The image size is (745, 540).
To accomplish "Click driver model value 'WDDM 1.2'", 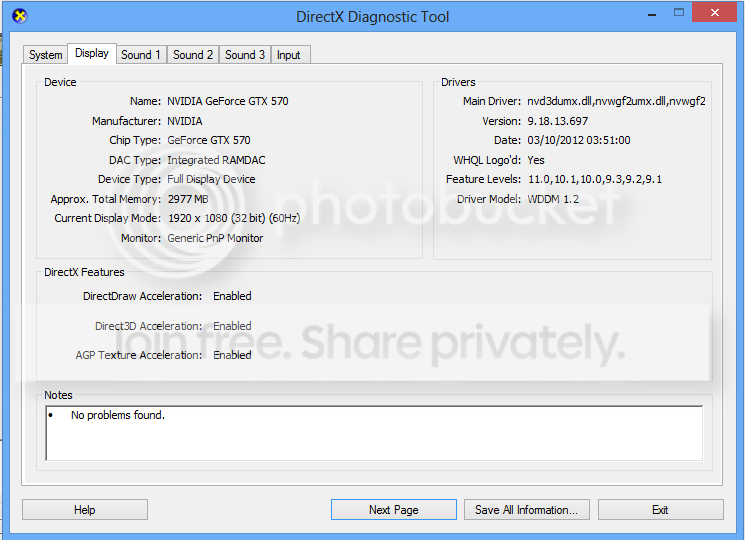I will [x=553, y=199].
